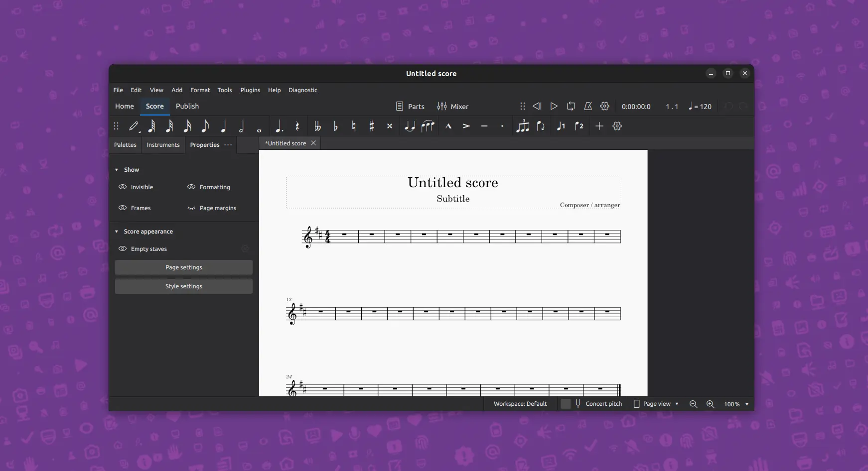
Task: Toggle Invisible elements visibility
Action: [142, 187]
